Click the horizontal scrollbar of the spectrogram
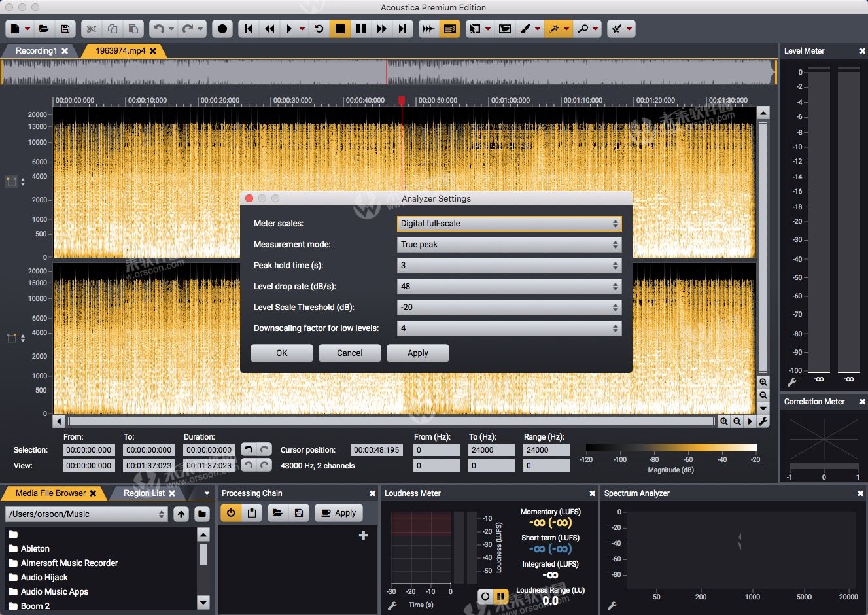The width and height of the screenshot is (868, 615). [x=391, y=422]
